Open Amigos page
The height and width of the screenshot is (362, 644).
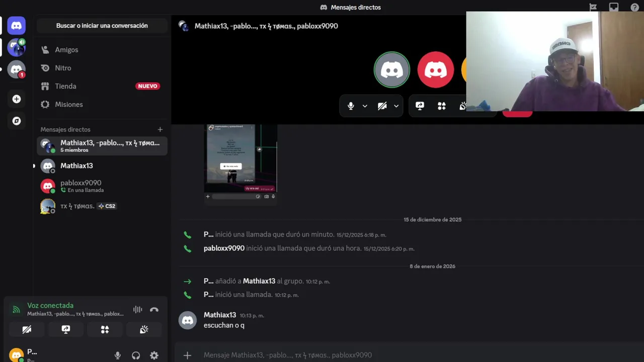click(102, 50)
